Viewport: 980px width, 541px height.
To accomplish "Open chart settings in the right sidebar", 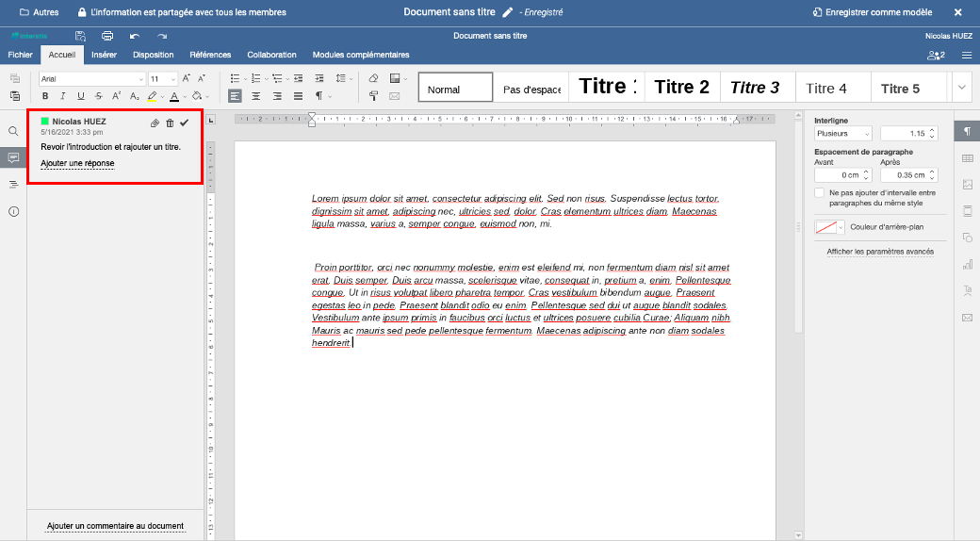I will pos(968,265).
